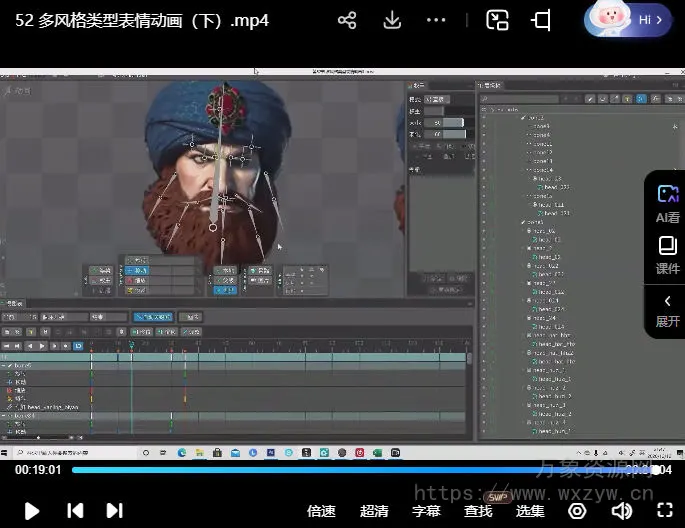
Task: Click the crop window icon in top bar
Action: click(x=541, y=20)
